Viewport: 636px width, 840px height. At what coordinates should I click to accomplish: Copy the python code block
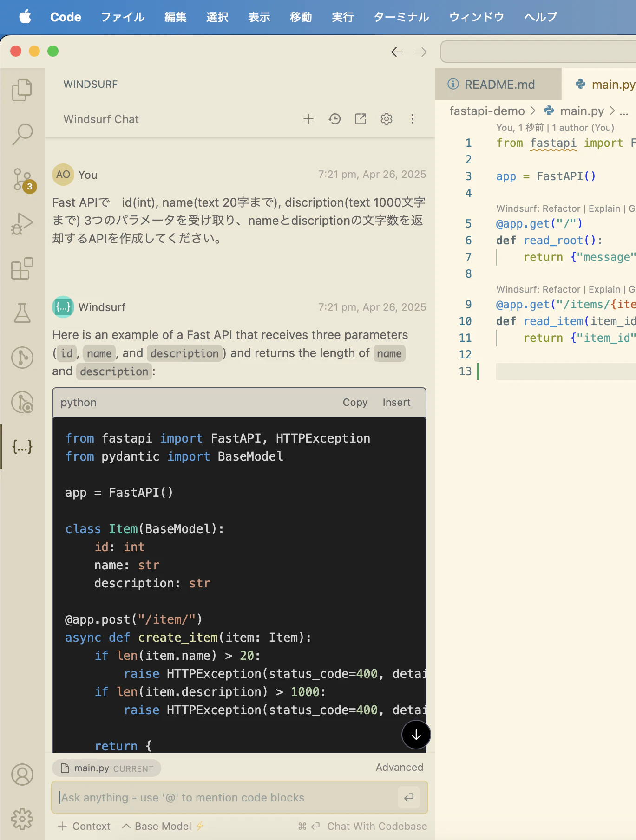[355, 403]
